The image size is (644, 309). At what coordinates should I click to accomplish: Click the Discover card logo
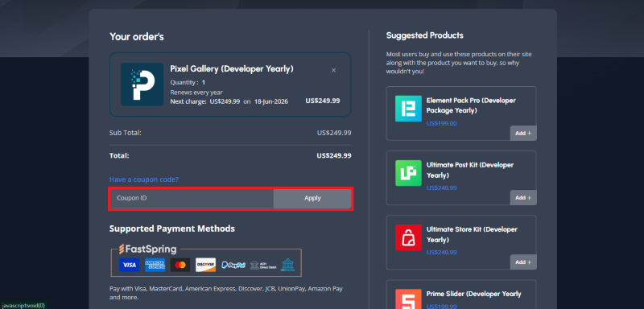tap(205, 265)
